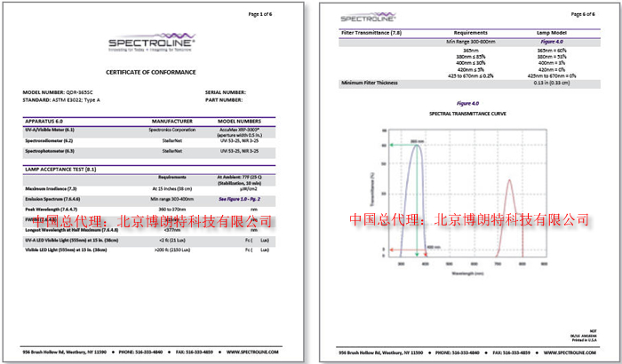Open WWW.SPECTROLINE.COM in the page 1 footer
Image resolution: width=622 pixels, height=364 pixels.
point(252,352)
